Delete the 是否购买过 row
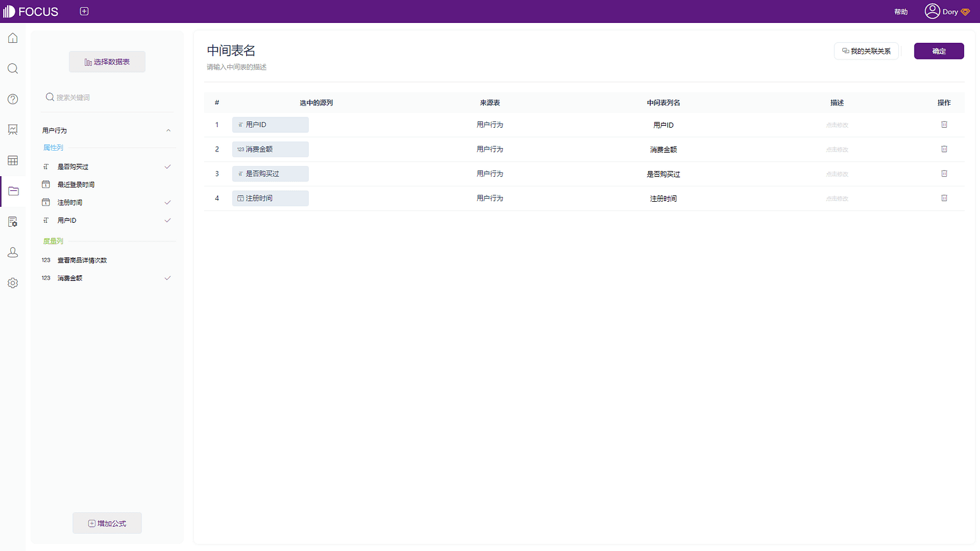980x551 pixels. [944, 174]
